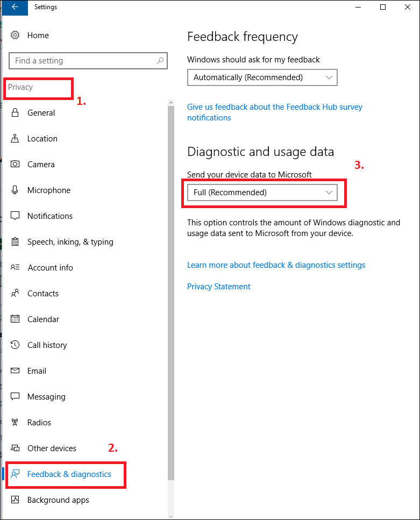Viewport: 420px width, 520px height.
Task: Click the Camera icon in sidebar
Action: click(15, 164)
